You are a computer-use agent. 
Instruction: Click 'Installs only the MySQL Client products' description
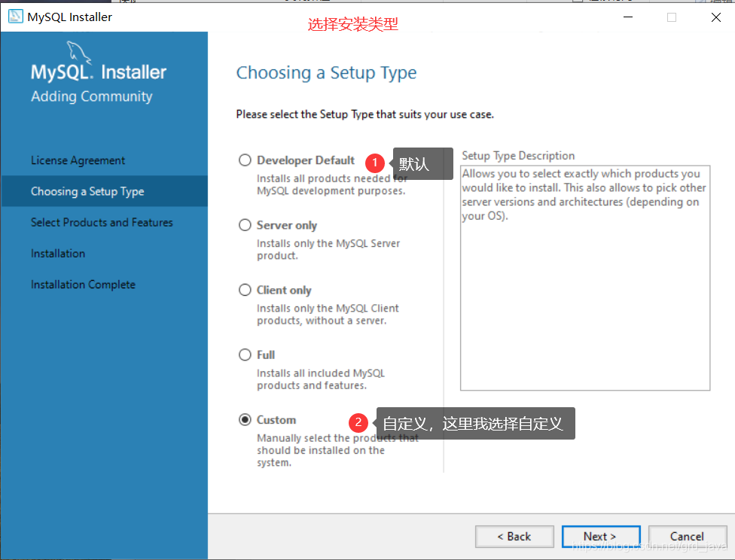coord(328,315)
